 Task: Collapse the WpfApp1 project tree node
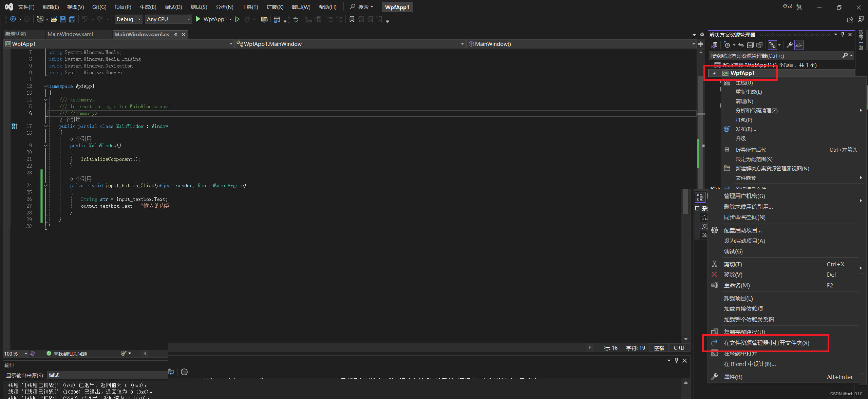714,73
